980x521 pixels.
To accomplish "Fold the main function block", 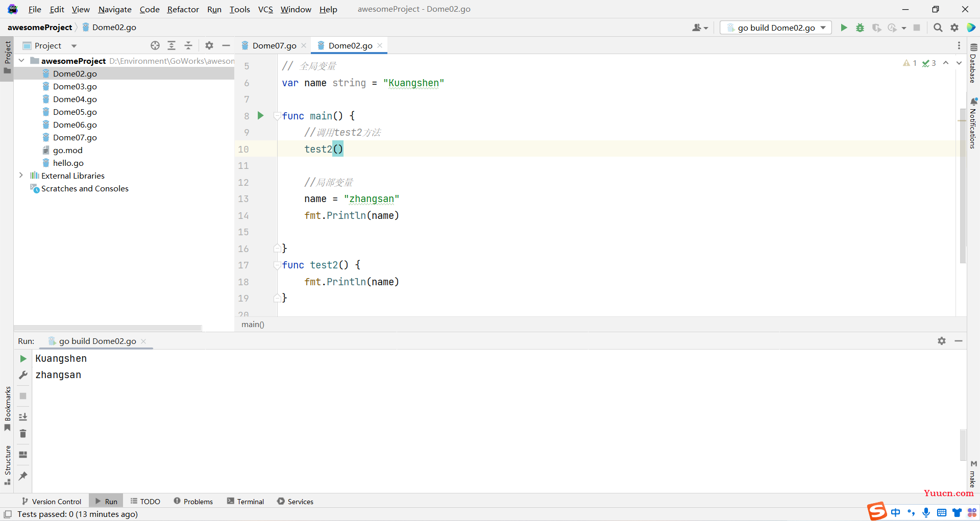I will click(277, 116).
